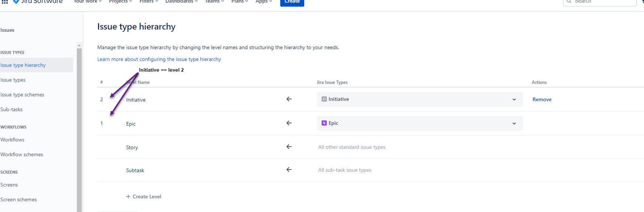Click the Issues heading in sidebar
Screen dimensions: 644x212
coord(7,30)
